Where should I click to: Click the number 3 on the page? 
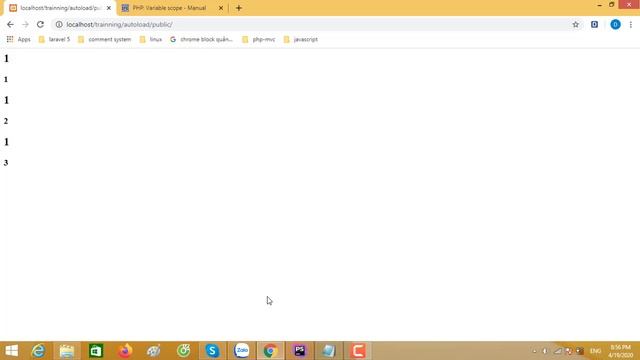(6, 163)
